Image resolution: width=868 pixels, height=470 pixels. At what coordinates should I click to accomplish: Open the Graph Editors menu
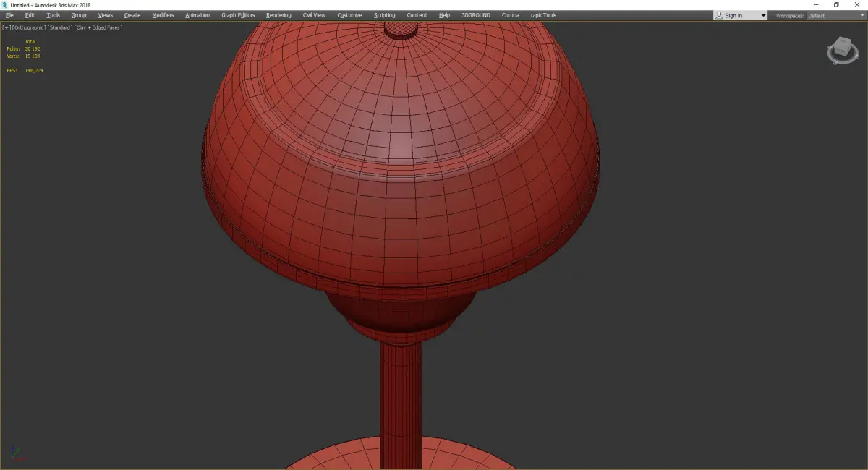[x=238, y=15]
